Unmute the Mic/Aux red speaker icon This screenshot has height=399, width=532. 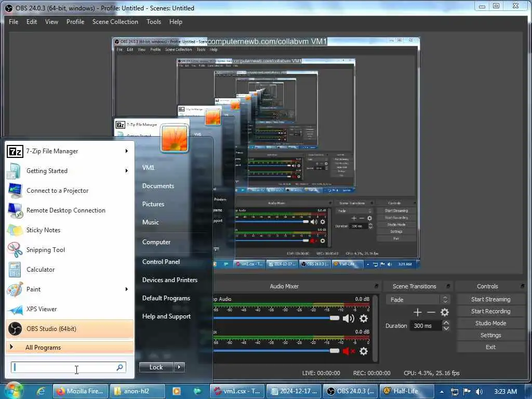(349, 351)
